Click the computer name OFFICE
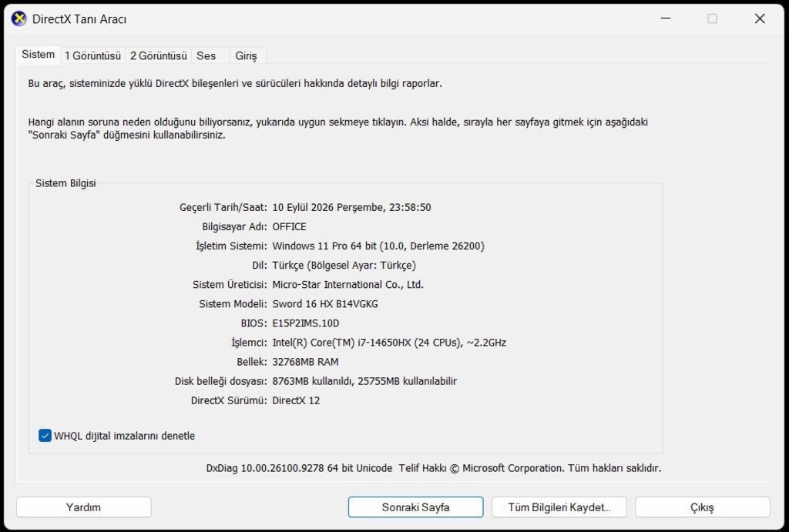Screen dimensions: 789x532 (x=290, y=227)
